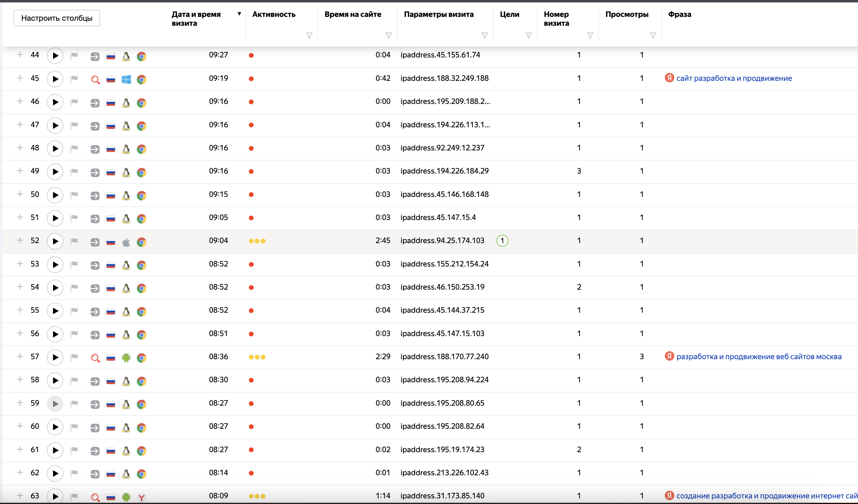Click the Yandex browser icon in row 63
Image resolution: width=858 pixels, height=504 pixels.
pyautogui.click(x=142, y=497)
